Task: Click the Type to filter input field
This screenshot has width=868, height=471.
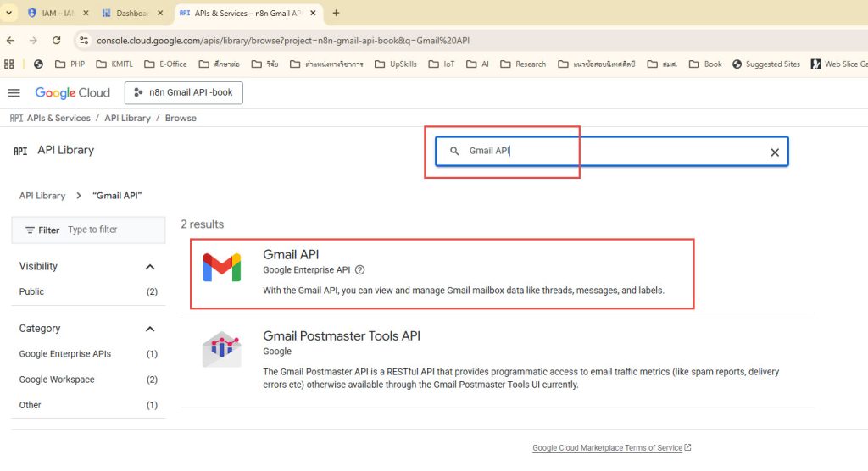Action: pyautogui.click(x=110, y=230)
